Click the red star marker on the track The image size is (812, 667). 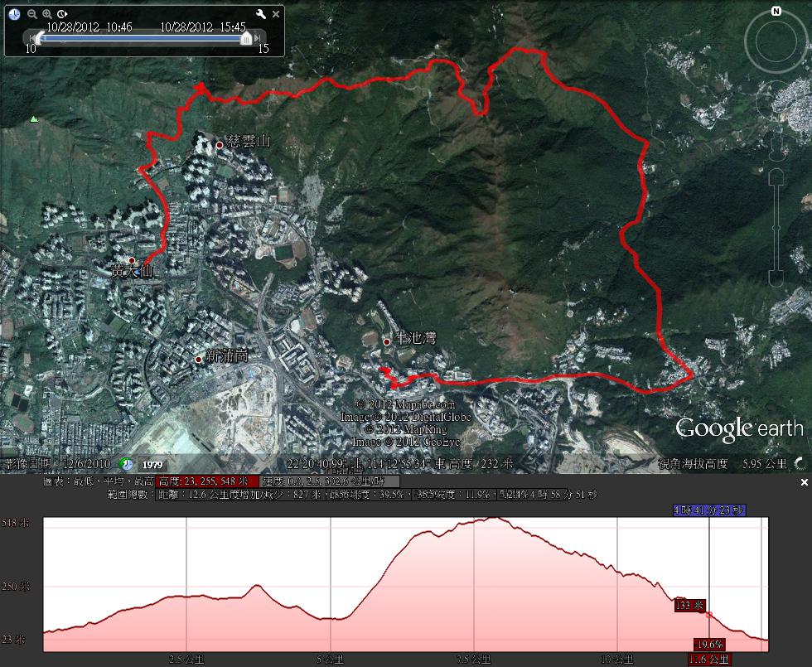(201, 89)
